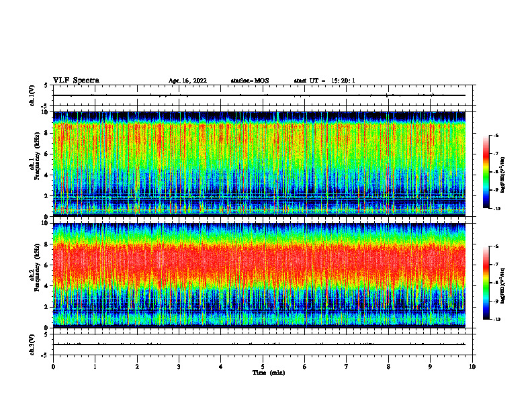Click the ch.1 color scale 'log(PSD)' label
The image size is (532, 411).
pyautogui.click(x=503, y=175)
